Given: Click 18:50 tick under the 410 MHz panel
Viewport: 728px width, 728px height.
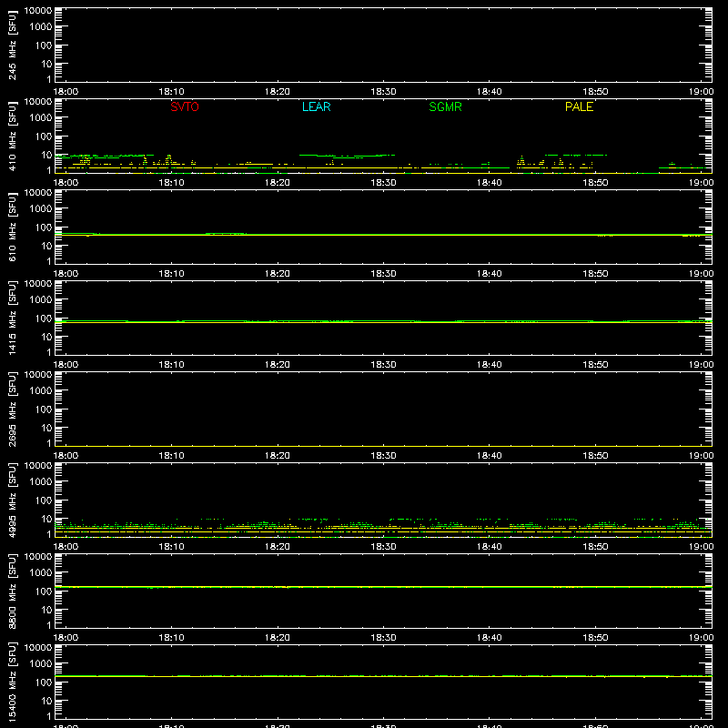Looking at the screenshot, I should (x=595, y=183).
